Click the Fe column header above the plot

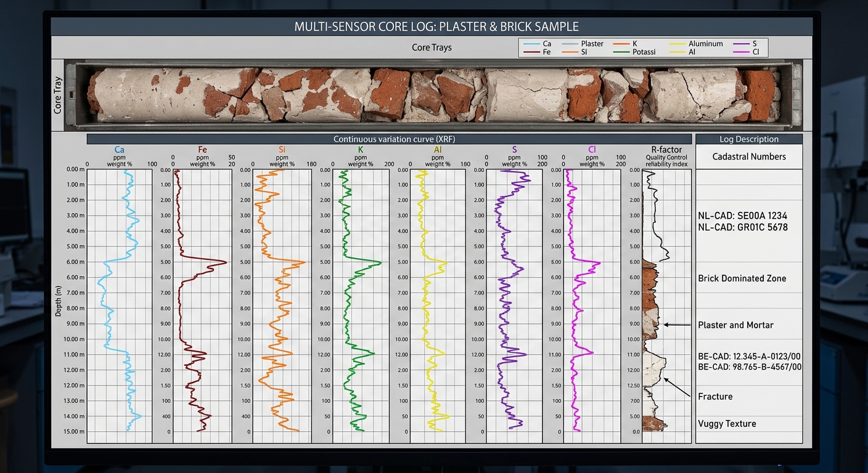(x=202, y=150)
